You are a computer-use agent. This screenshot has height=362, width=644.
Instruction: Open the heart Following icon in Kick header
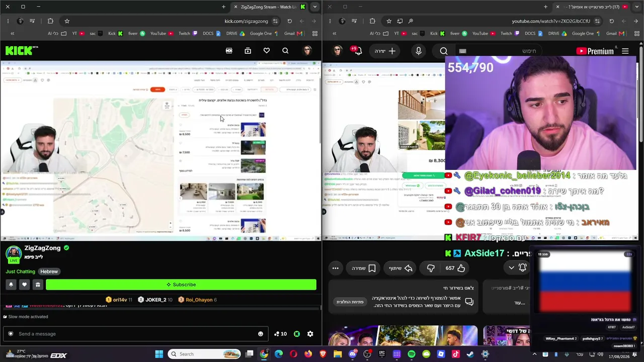(267, 51)
